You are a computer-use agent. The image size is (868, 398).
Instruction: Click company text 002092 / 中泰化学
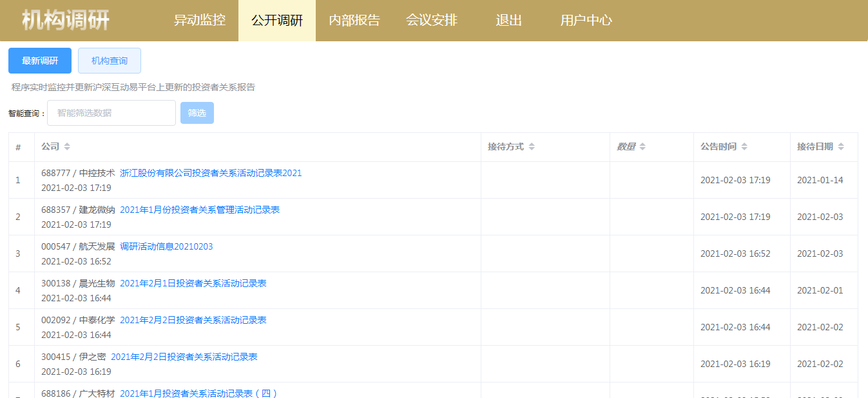pyautogui.click(x=78, y=320)
